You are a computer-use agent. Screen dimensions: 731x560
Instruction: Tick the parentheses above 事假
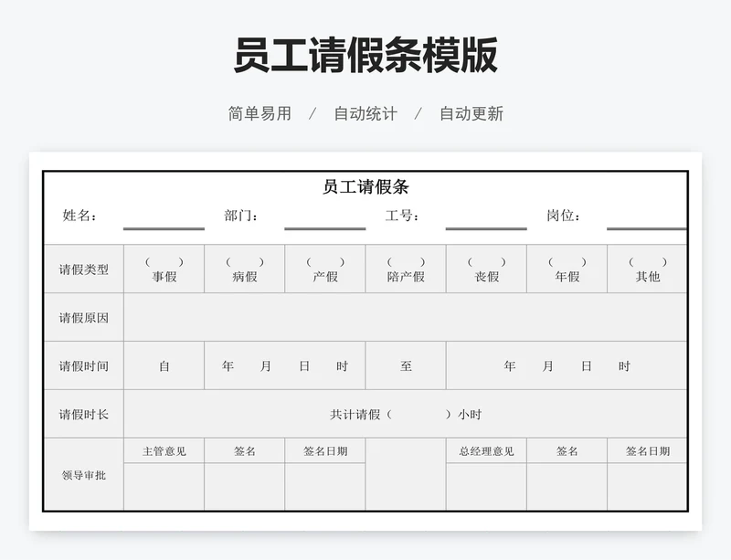164,262
